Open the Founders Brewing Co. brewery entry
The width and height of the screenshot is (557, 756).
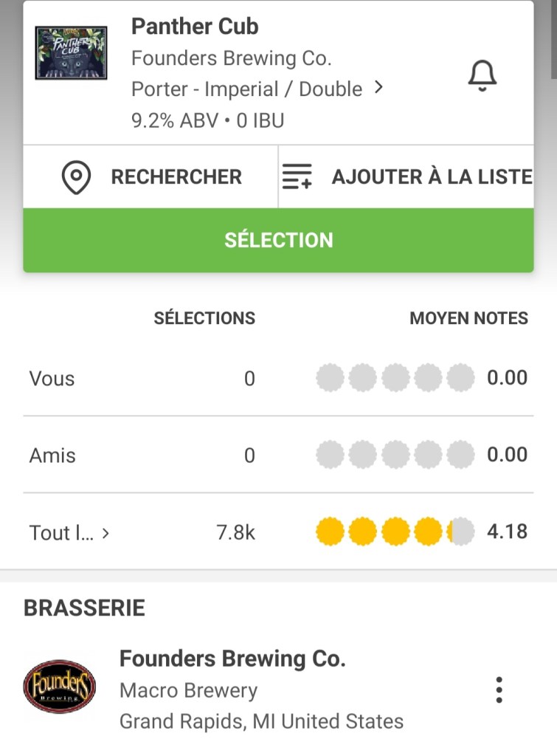(x=232, y=659)
